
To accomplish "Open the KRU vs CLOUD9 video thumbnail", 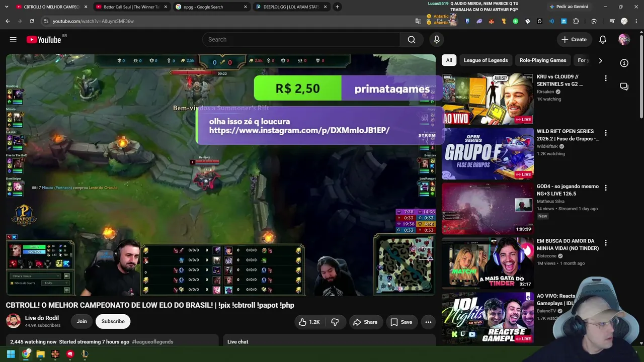I will (x=488, y=99).
